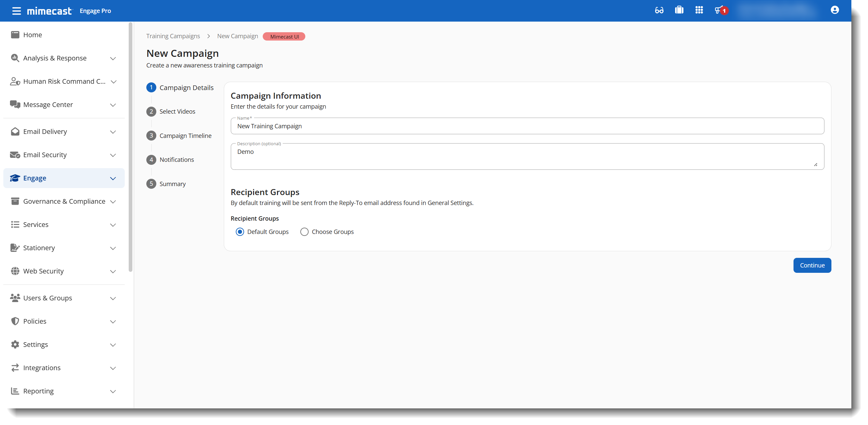Click the Email Security icon
Screen dimensions: 868x425
[x=15, y=155]
